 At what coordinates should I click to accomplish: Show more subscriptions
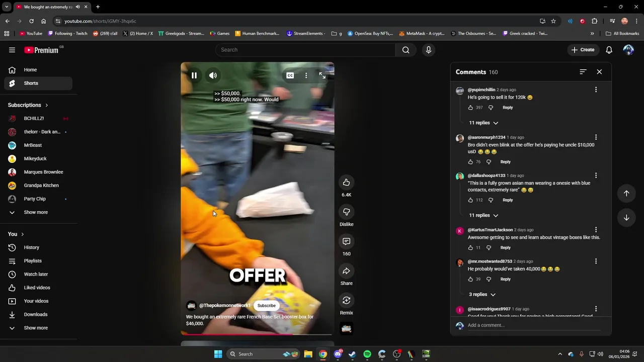(38, 212)
